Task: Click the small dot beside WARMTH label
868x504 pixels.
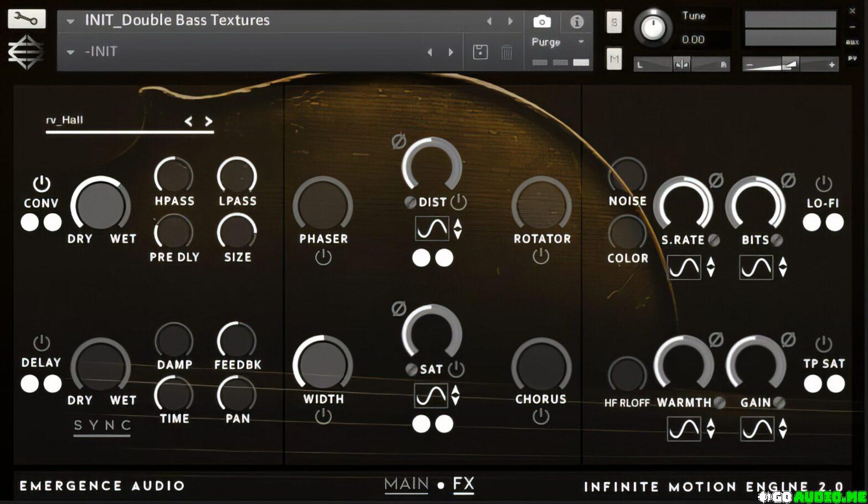Action: [x=720, y=403]
